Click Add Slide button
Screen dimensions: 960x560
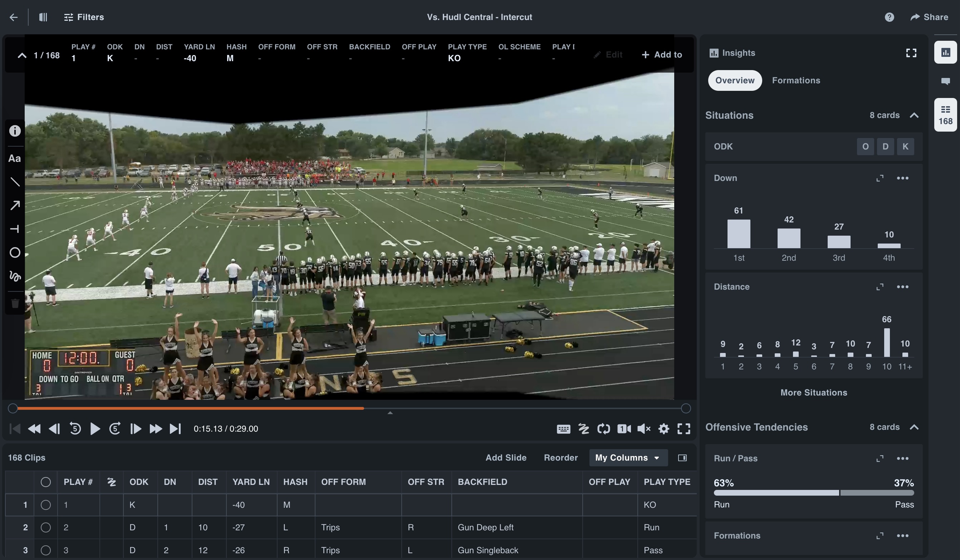[506, 458]
